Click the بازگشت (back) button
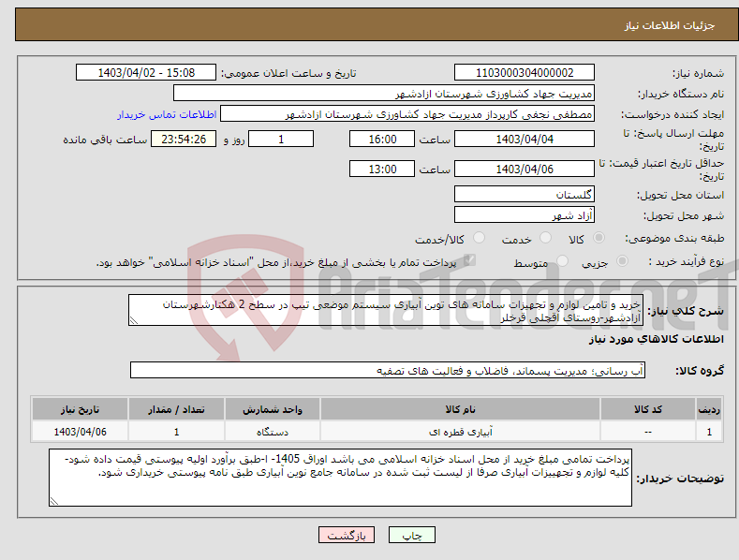Screen dimensions: 739x560 pos(347,535)
